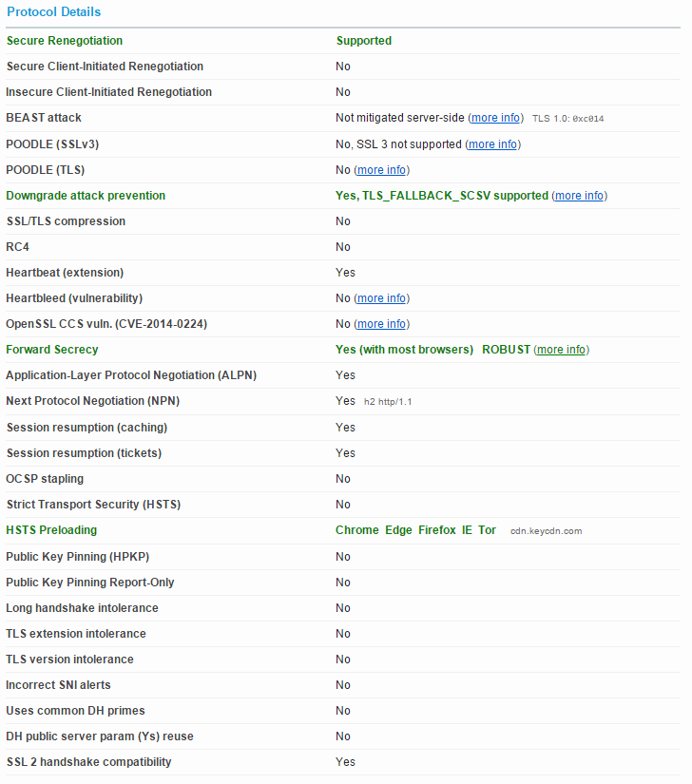Click Incorrect SNI alerts label
Screen dimensions: 692x784
tap(58, 685)
